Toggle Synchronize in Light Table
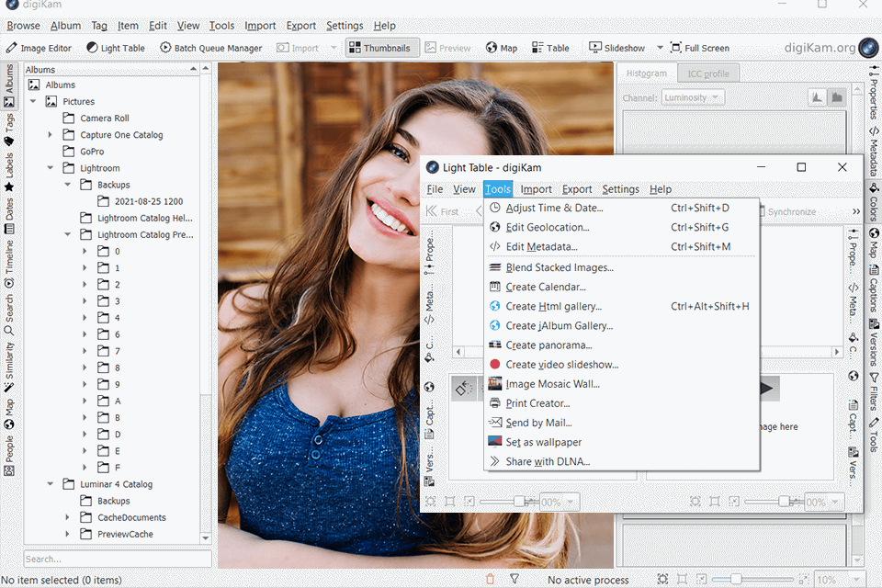The image size is (882, 588). tap(790, 211)
